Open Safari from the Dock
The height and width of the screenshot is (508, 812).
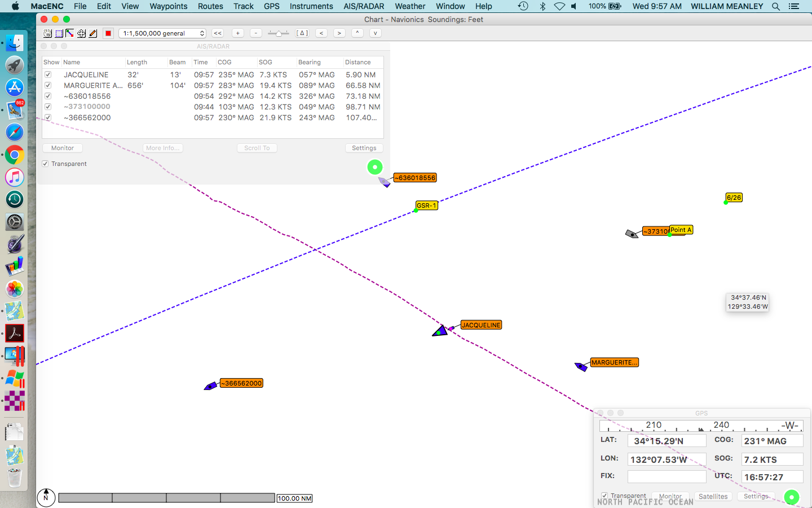[15, 132]
